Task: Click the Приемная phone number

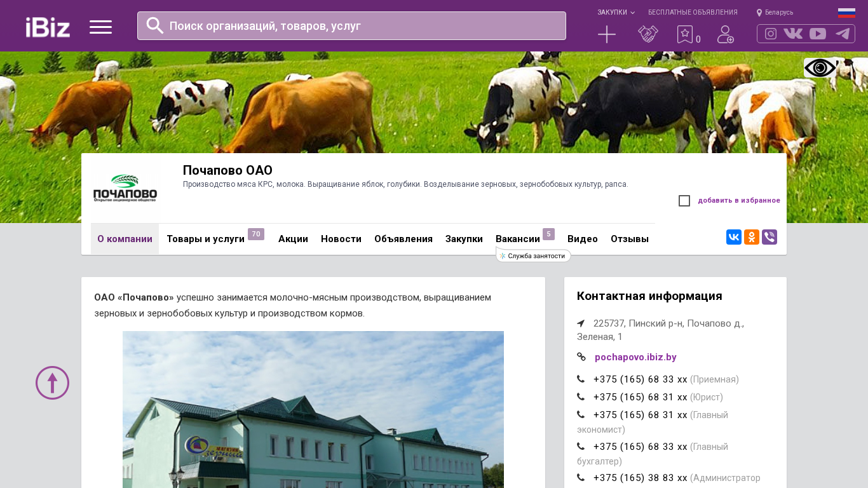Action: pos(640,379)
